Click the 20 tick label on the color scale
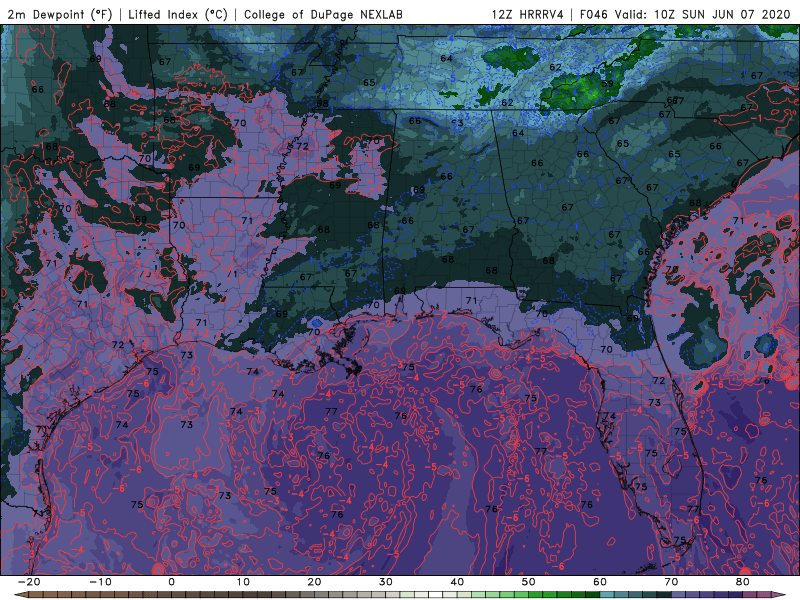This screenshot has width=800, height=600. 314,582
